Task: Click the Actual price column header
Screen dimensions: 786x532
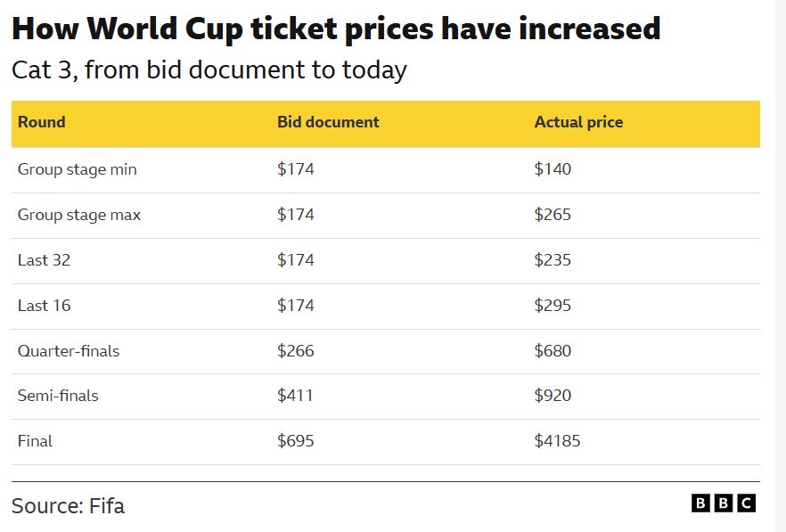Action: click(578, 123)
